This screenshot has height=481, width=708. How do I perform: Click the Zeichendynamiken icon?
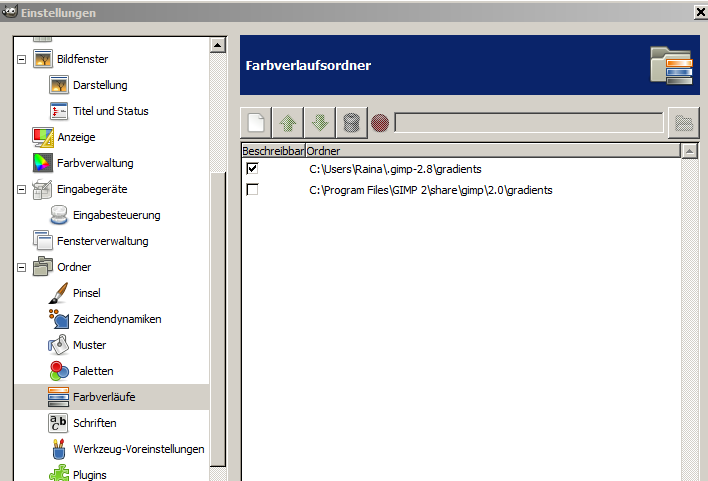59,319
